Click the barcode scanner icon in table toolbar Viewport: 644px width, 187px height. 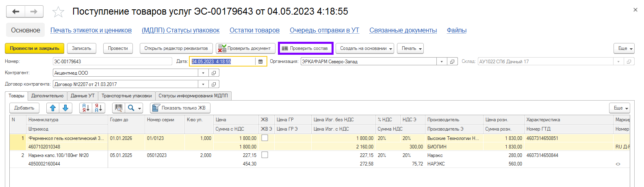click(118, 108)
